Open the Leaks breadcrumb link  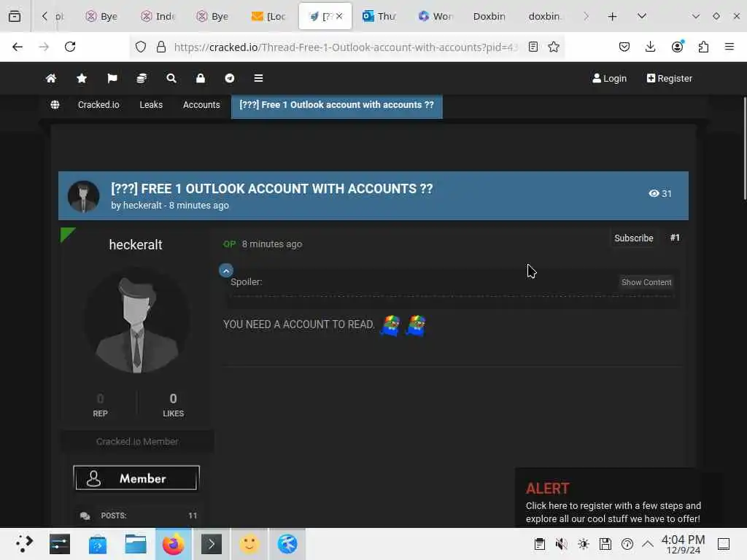pos(151,105)
